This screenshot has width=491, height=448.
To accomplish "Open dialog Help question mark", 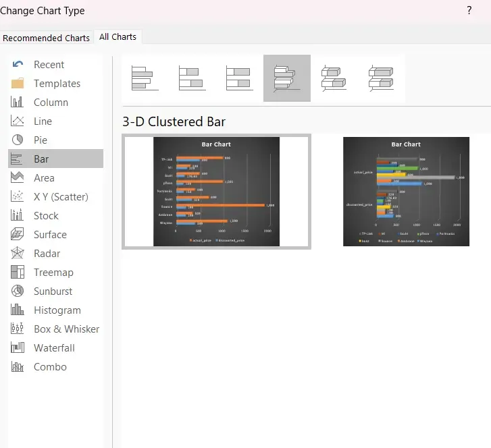I will (469, 10).
